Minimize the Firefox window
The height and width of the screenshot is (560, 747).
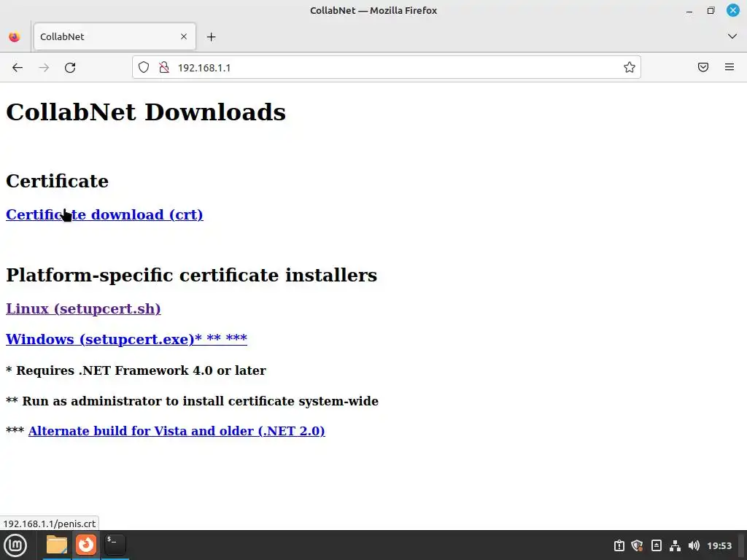coord(689,10)
